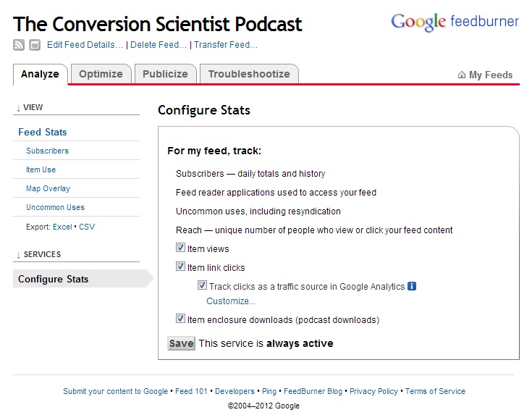
Task: Toggle Track clicks as a traffic source checkbox
Action: 202,285
